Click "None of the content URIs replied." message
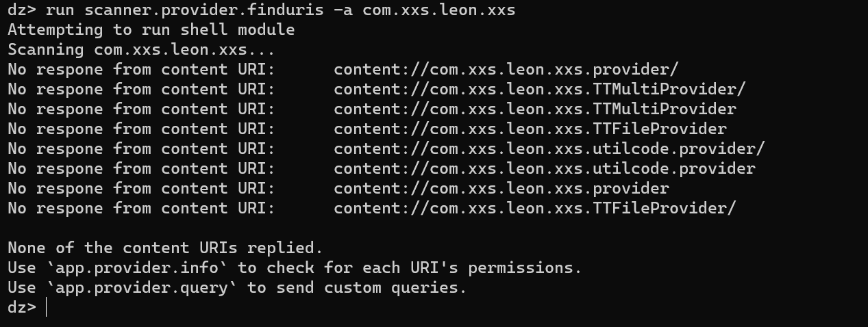The height and width of the screenshot is (327, 868). [x=165, y=248]
